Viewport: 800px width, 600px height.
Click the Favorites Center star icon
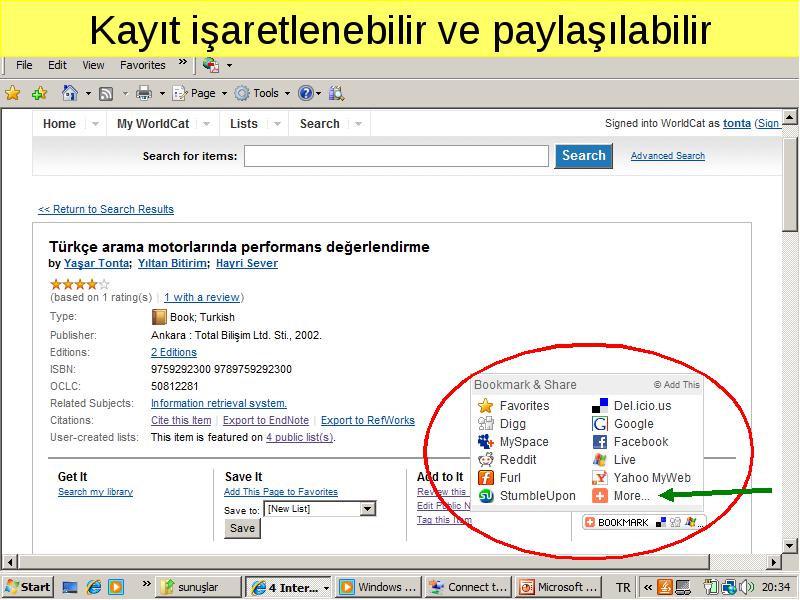(12, 93)
